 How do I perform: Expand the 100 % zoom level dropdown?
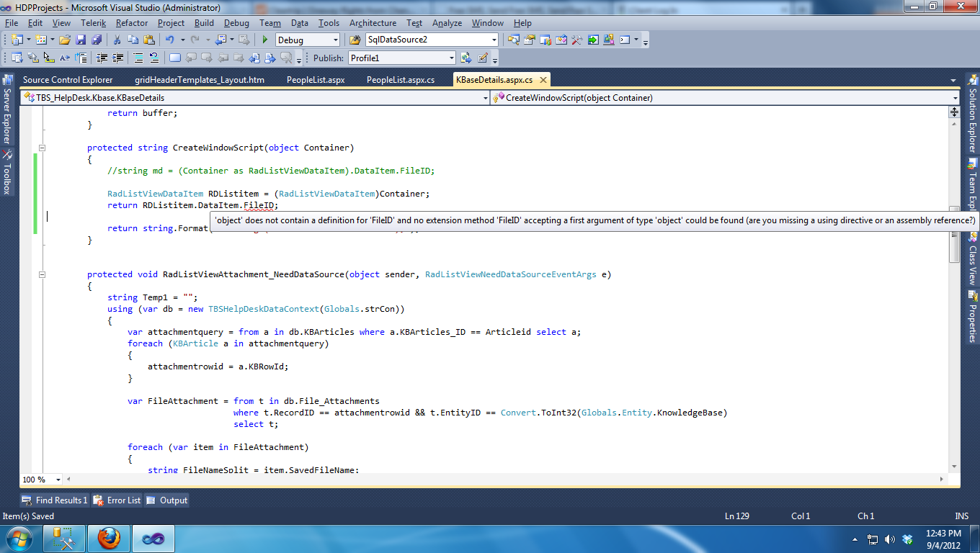pyautogui.click(x=58, y=480)
